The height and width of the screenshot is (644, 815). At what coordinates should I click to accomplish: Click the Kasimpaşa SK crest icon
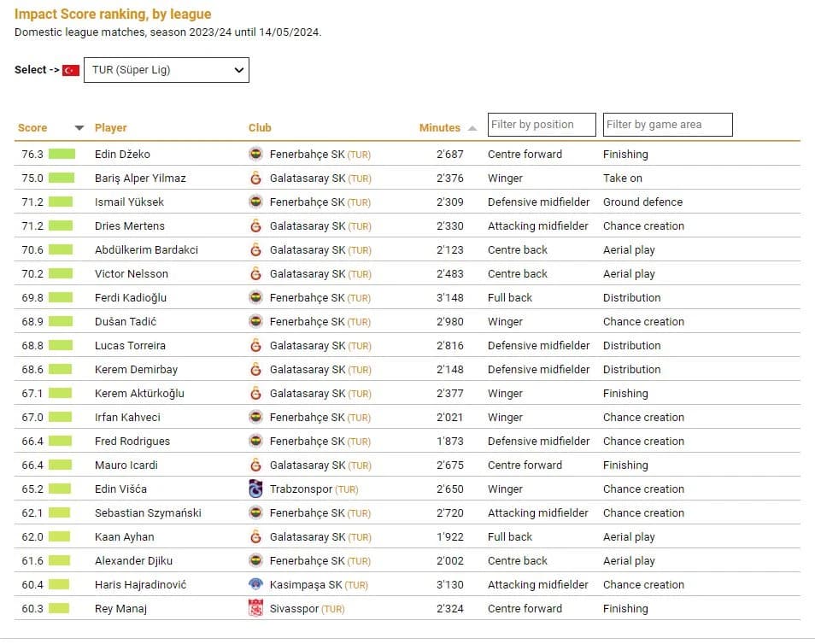coord(255,585)
